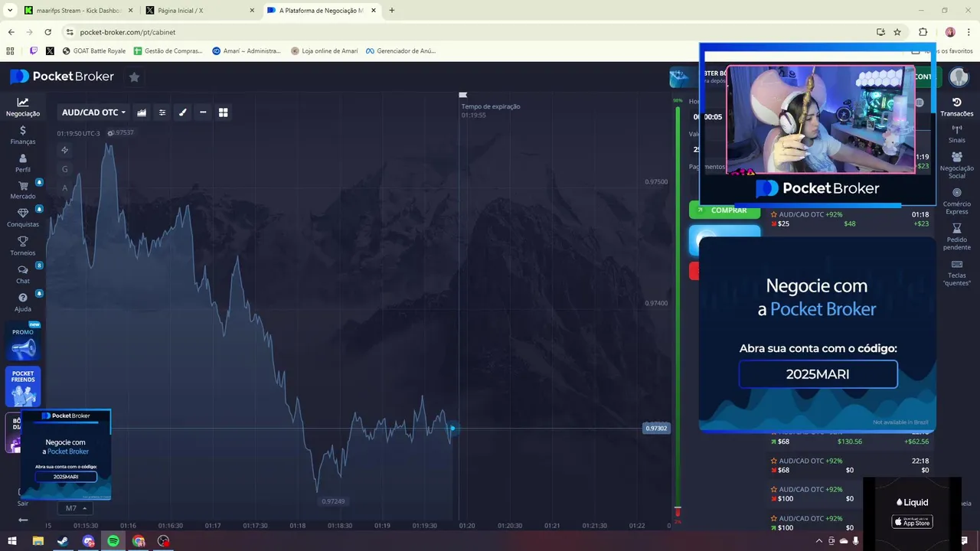Open the M7 timeframe selector

coord(75,508)
